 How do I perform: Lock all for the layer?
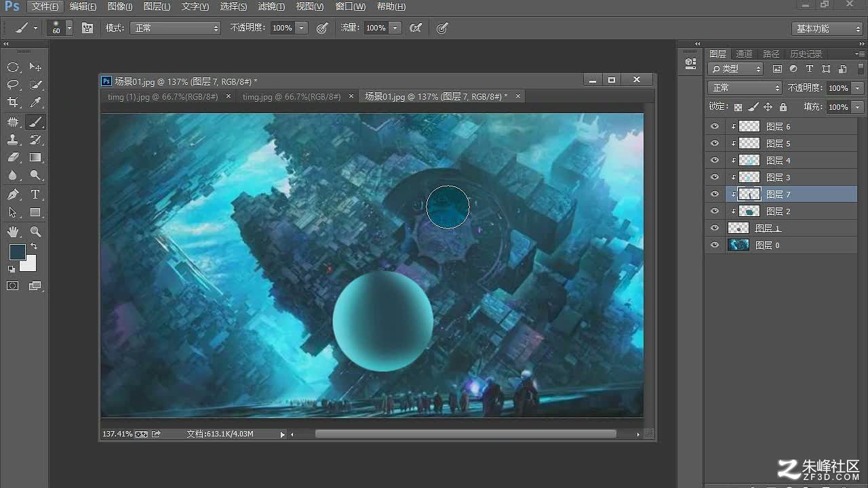[x=783, y=107]
